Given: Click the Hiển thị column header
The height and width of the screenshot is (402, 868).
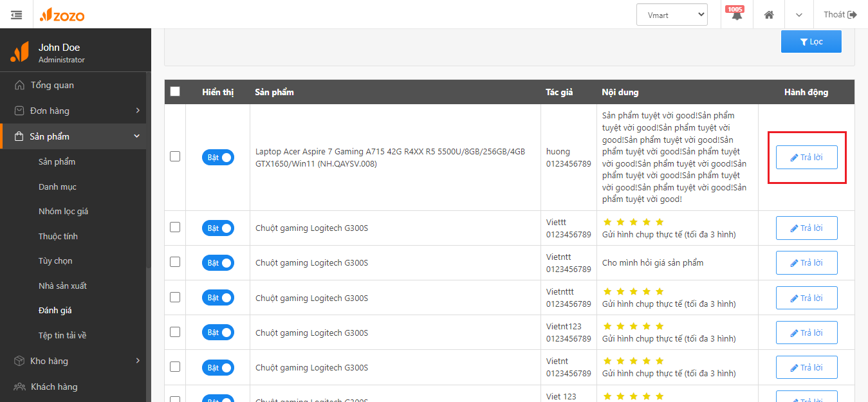Looking at the screenshot, I should coord(218,92).
